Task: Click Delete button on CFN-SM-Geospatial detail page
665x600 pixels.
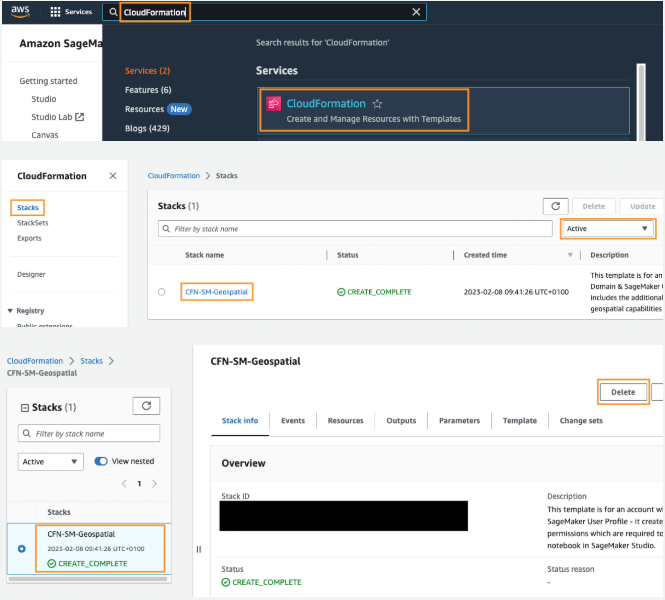Action: tap(623, 392)
